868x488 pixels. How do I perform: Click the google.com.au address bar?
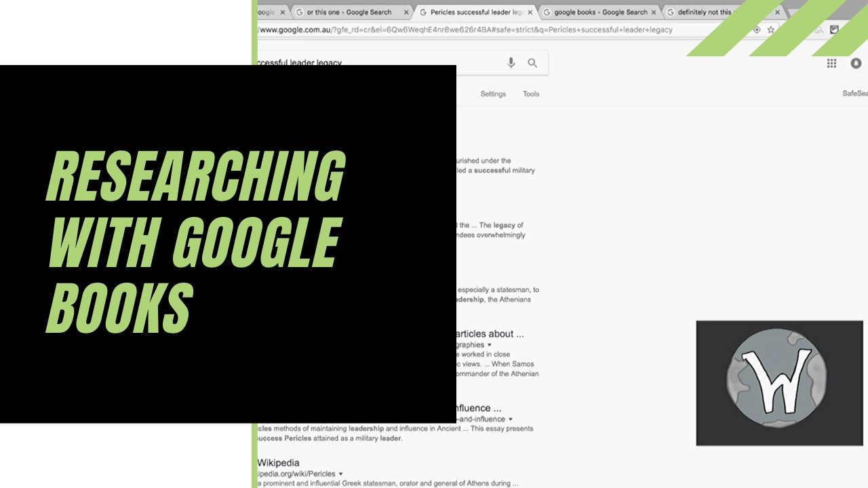(475, 30)
